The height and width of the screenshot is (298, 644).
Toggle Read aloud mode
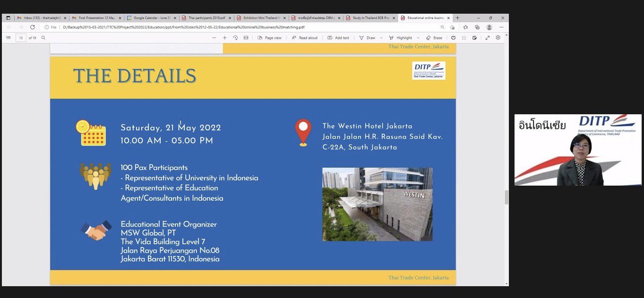[x=304, y=38]
